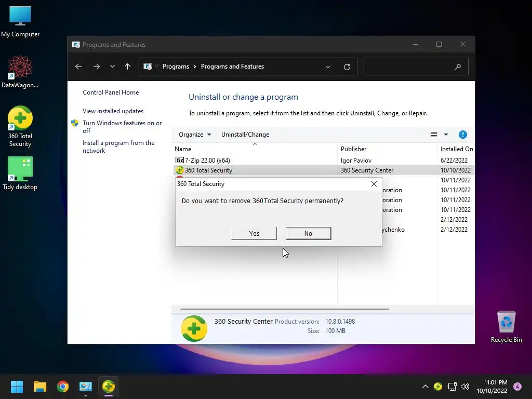Screen dimensions: 532x399
Task: Click 360 Security Center publisher cell
Action: [x=367, y=170]
